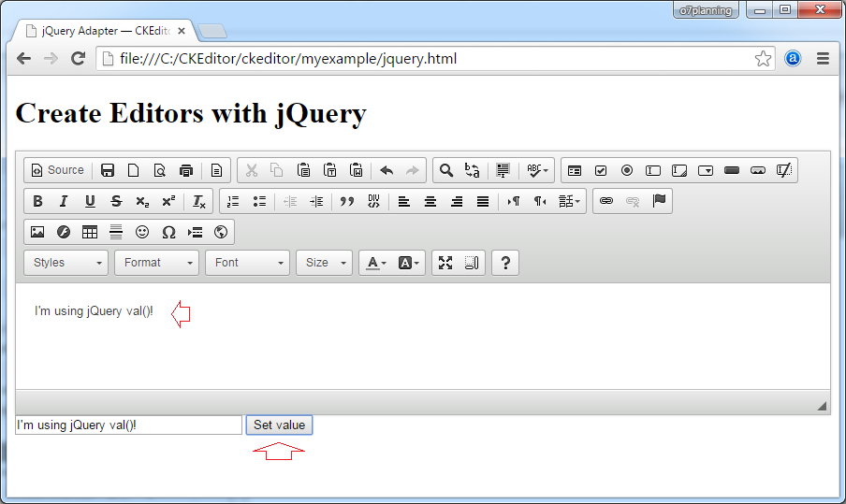Click the Set value button
The height and width of the screenshot is (504, 846).
click(x=280, y=425)
